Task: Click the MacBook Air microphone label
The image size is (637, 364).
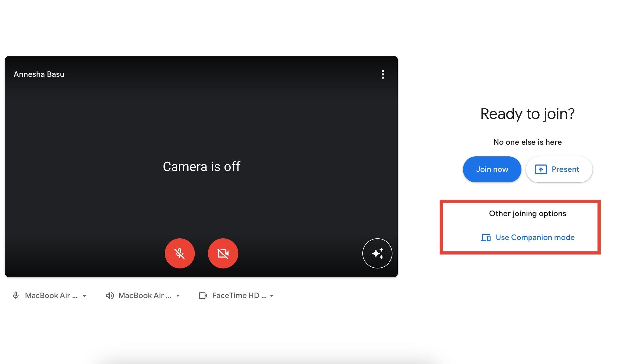Action: 50,295
